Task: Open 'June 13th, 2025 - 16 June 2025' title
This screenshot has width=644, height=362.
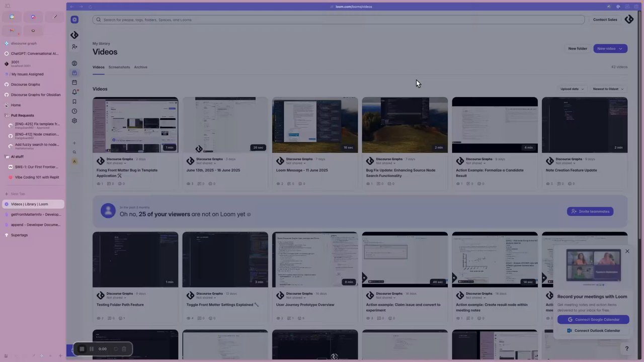Action: click(213, 170)
